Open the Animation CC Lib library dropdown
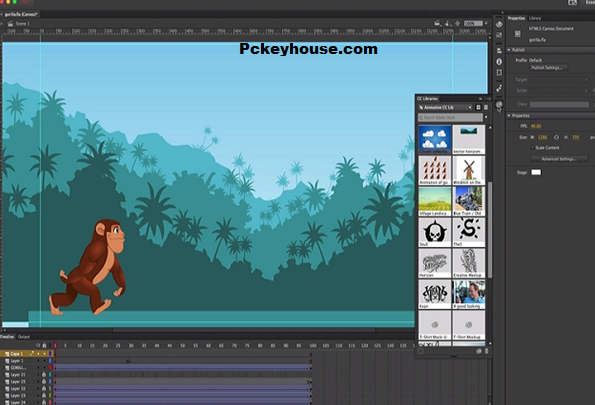Image resolution: width=595 pixels, height=405 pixels. (445, 107)
